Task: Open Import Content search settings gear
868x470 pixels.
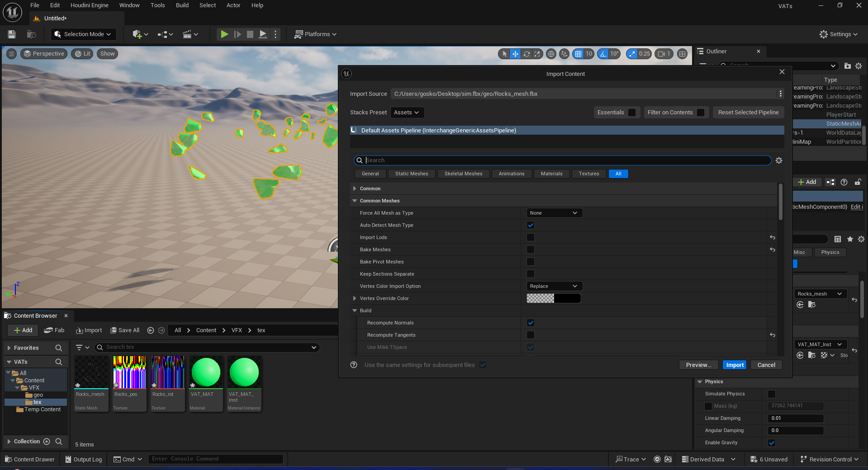Action: coord(779,160)
